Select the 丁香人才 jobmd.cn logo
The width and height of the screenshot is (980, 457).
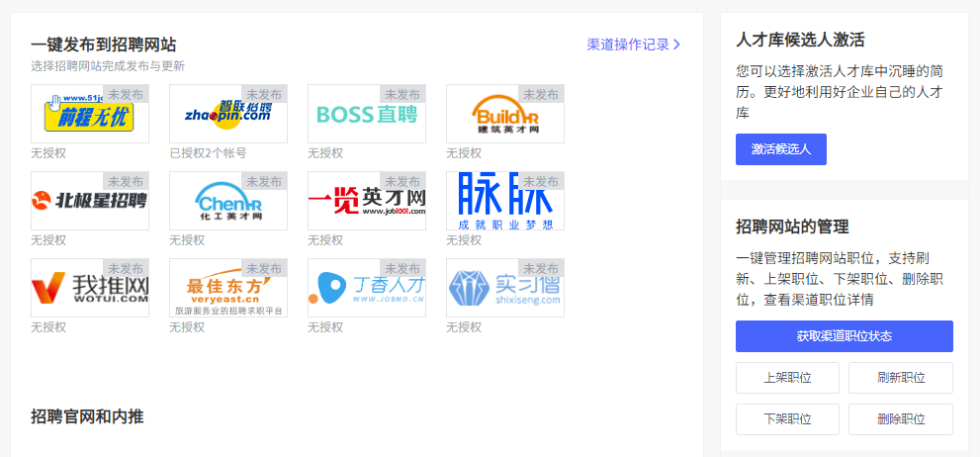coord(367,288)
